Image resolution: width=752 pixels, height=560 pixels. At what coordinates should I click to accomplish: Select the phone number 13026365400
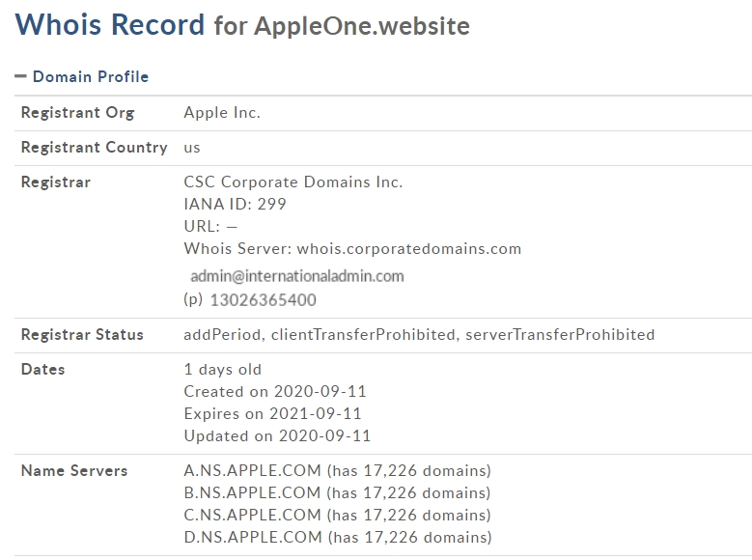(x=264, y=300)
